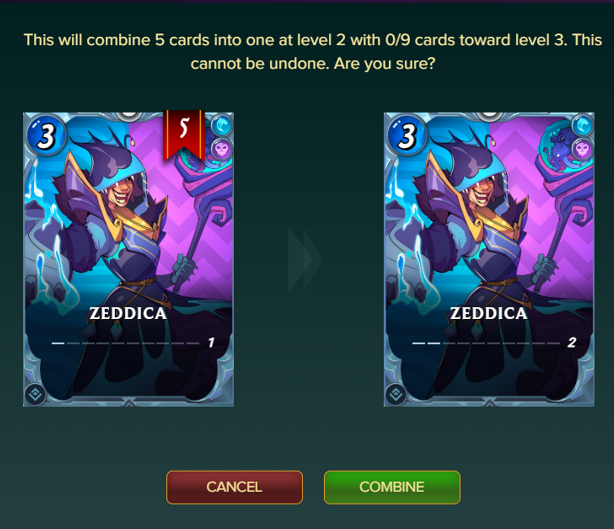Cancel the card combine action
Screen dimensions: 614x529
click(235, 487)
